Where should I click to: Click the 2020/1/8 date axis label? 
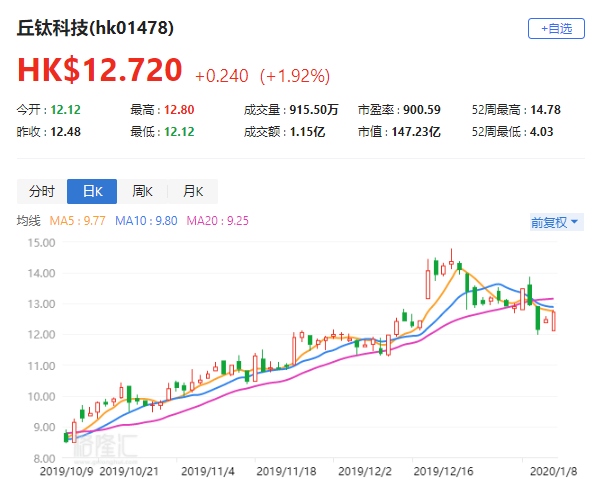point(554,472)
